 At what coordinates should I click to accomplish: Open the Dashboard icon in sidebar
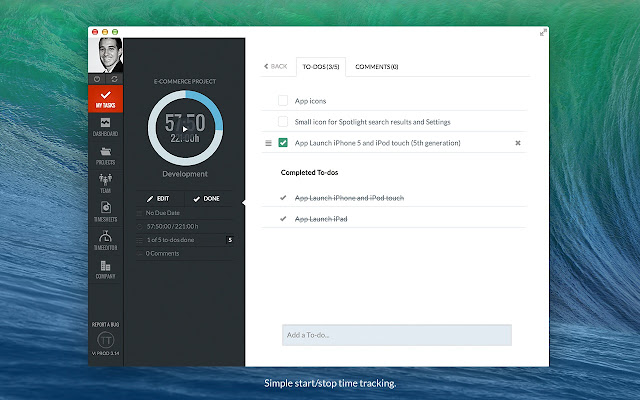coord(105,127)
